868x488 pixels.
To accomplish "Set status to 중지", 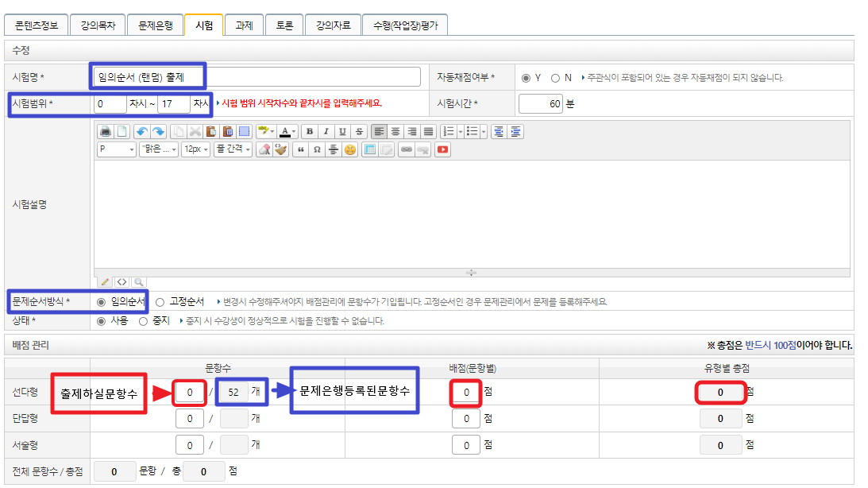I will [143, 321].
